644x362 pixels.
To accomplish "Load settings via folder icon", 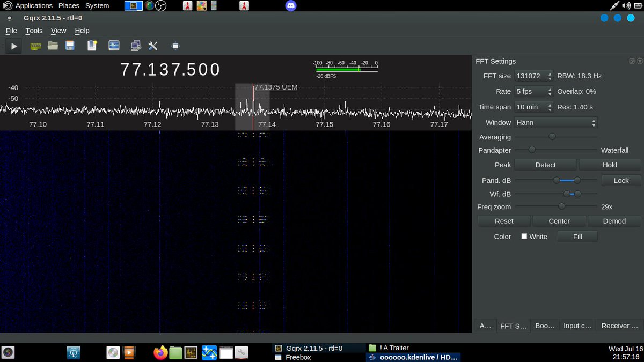I will pos(53,46).
